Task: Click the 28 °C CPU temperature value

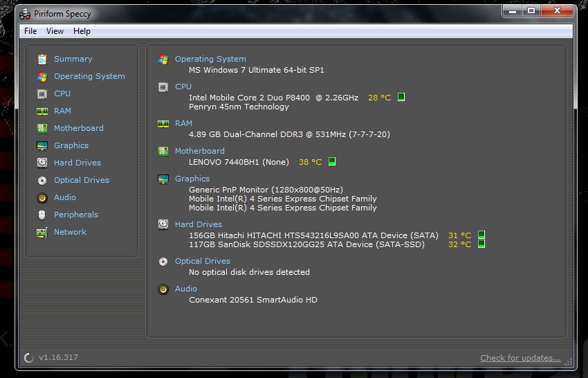Action: [x=380, y=98]
